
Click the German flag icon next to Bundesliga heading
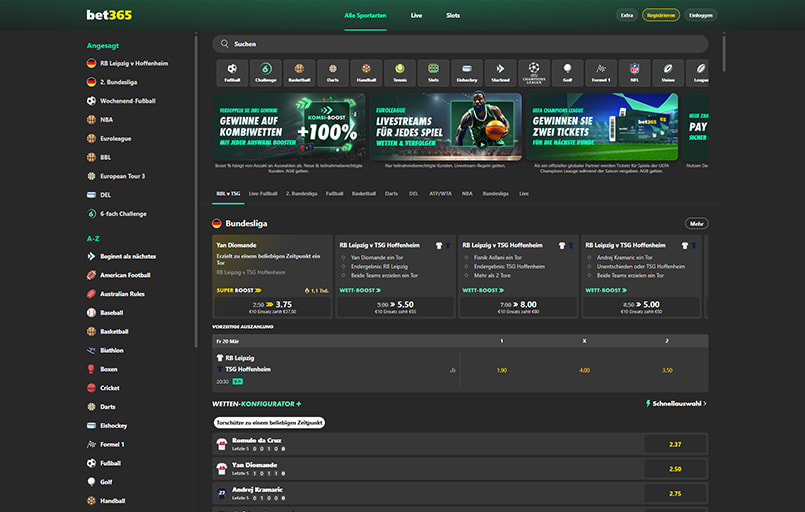[x=217, y=223]
